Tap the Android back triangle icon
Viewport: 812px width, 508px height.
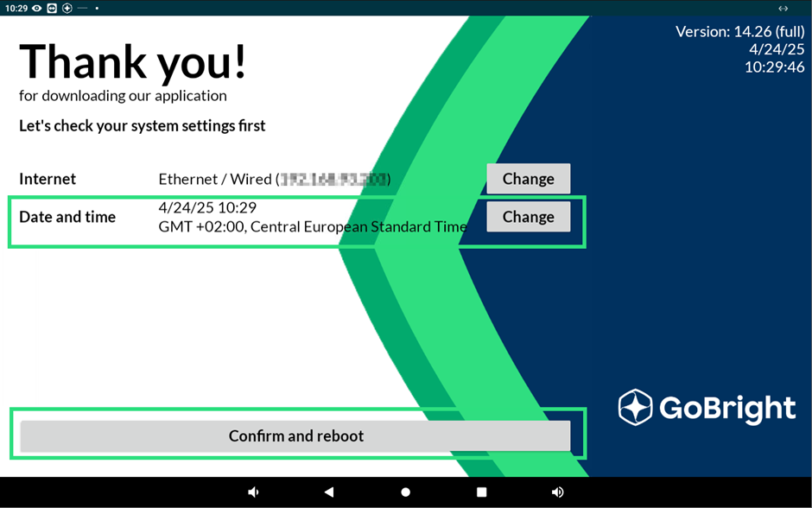pos(329,492)
